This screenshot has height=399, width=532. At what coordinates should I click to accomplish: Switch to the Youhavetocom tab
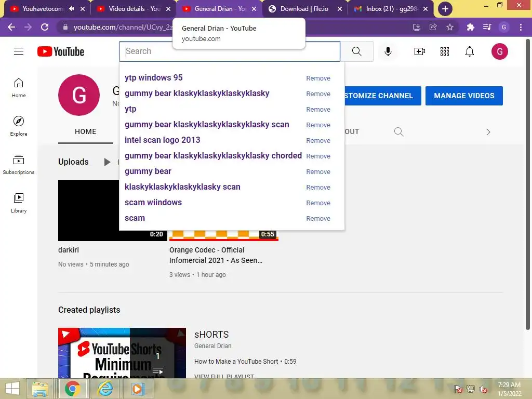coord(43,9)
